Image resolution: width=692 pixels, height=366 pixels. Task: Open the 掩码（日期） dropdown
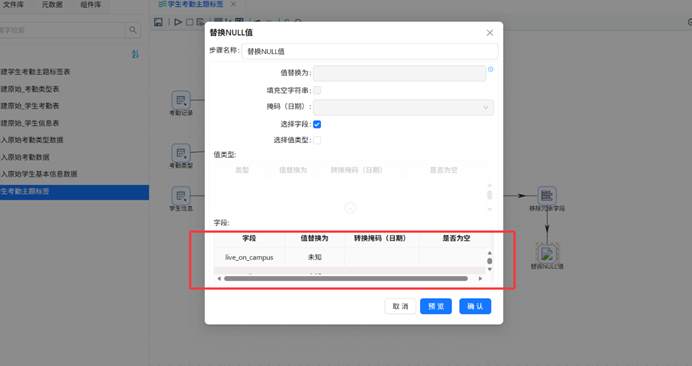[403, 107]
